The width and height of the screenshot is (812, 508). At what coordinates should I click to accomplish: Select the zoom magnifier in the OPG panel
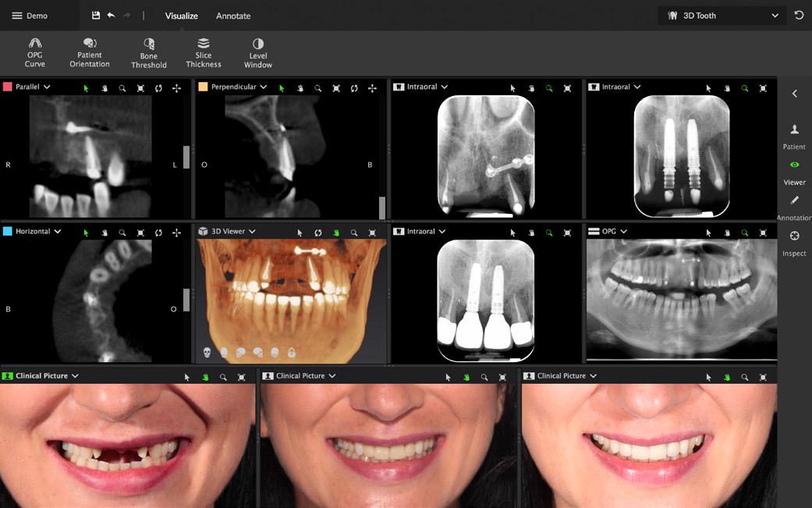tap(745, 233)
